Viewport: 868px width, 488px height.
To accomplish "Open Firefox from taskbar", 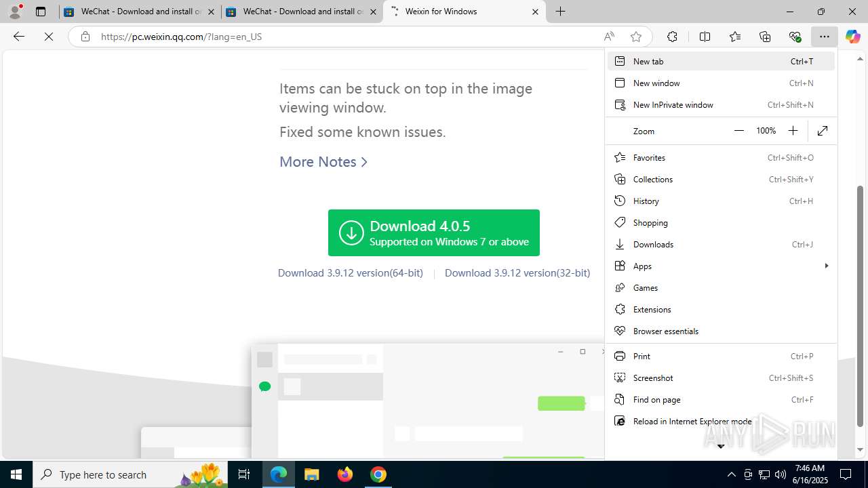I will [345, 474].
